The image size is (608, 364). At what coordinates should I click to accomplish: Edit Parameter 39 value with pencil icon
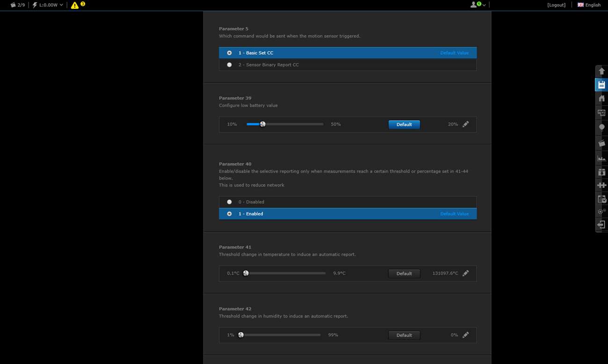465,124
